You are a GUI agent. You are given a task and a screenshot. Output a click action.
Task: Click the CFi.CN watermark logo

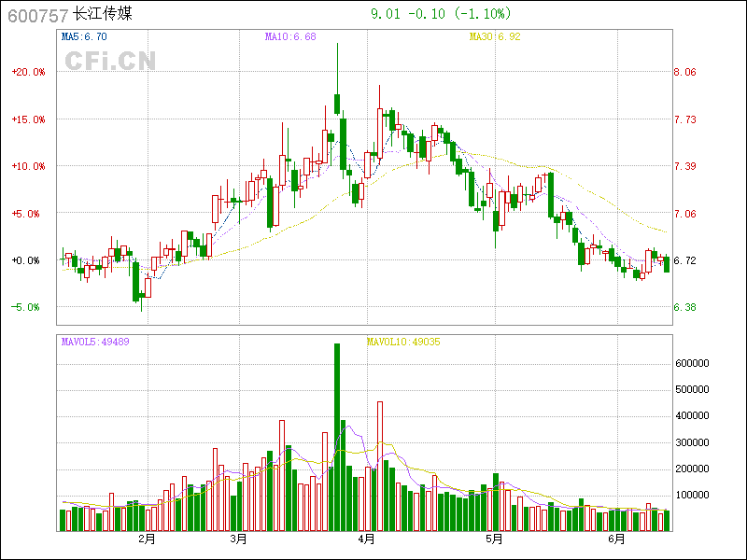[x=110, y=61]
